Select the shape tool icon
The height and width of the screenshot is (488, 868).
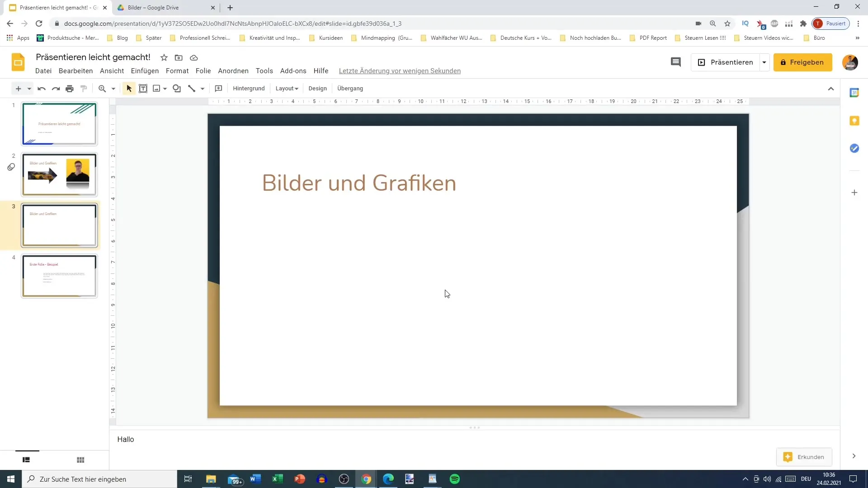[177, 89]
